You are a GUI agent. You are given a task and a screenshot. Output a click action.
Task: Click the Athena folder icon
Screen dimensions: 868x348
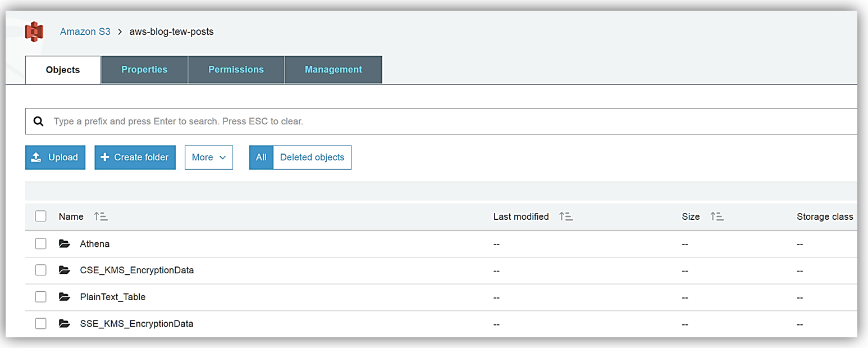coord(65,244)
